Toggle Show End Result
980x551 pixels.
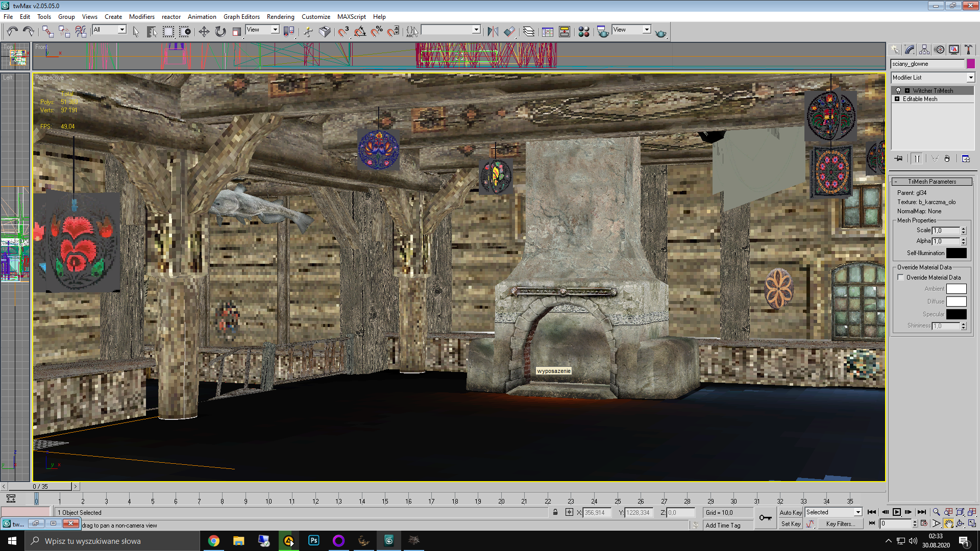pyautogui.click(x=917, y=159)
